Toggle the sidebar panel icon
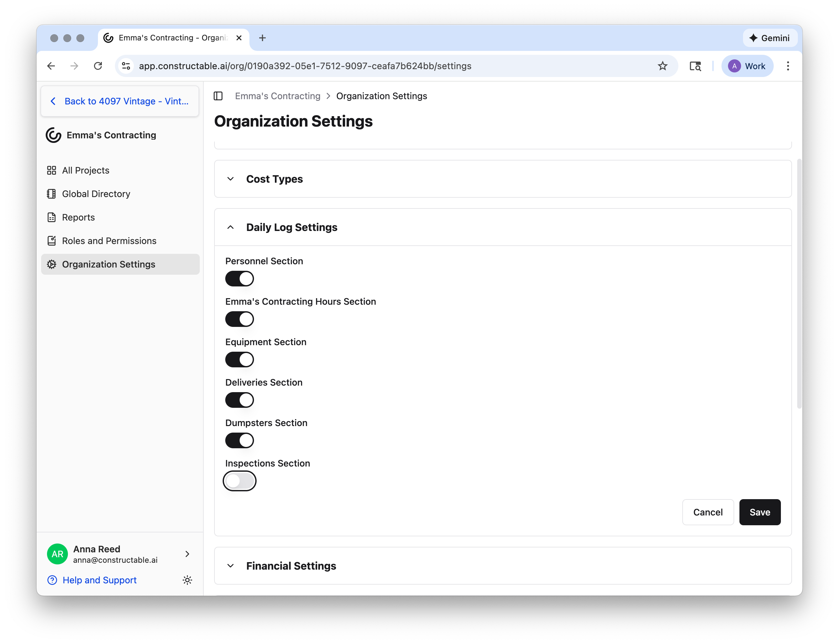The image size is (839, 644). [218, 96]
